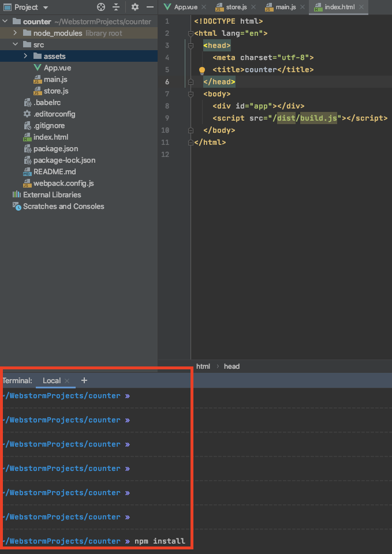This screenshot has width=392, height=554.
Task: Fold the head tag on line 3
Action: [x=191, y=46]
